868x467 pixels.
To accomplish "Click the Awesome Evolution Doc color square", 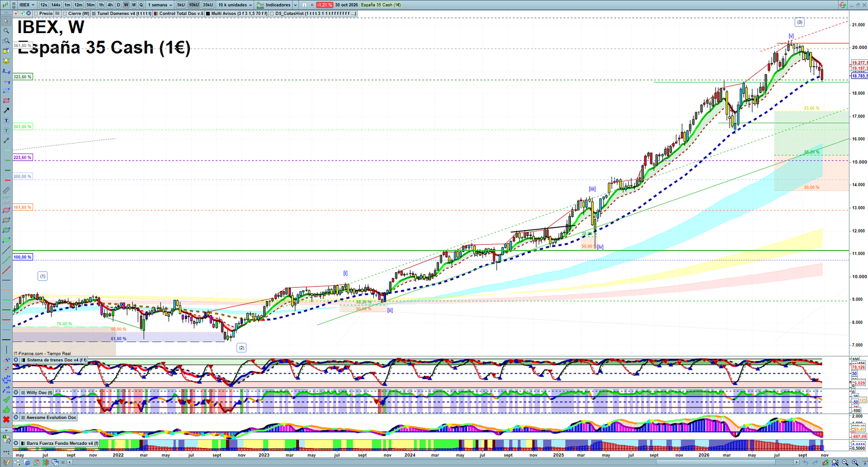I will 23,417.
